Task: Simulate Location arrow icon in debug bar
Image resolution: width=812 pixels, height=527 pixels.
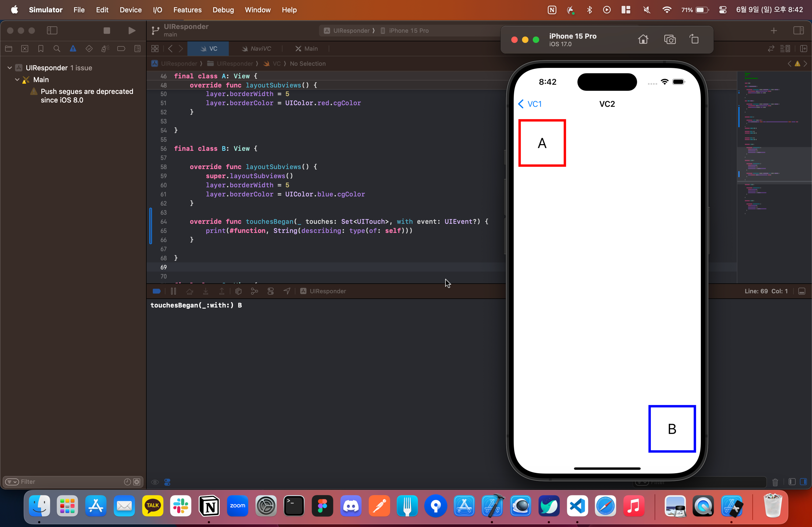Action: [287, 291]
